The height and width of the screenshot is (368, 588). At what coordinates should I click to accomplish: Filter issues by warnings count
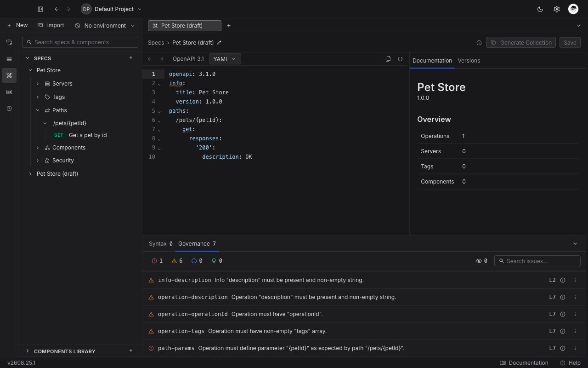(x=177, y=261)
